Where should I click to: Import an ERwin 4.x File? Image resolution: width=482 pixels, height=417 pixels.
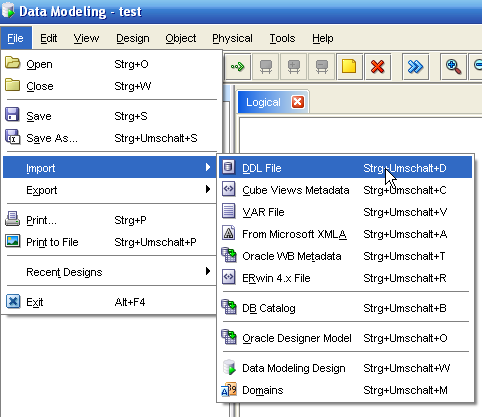(x=345, y=278)
